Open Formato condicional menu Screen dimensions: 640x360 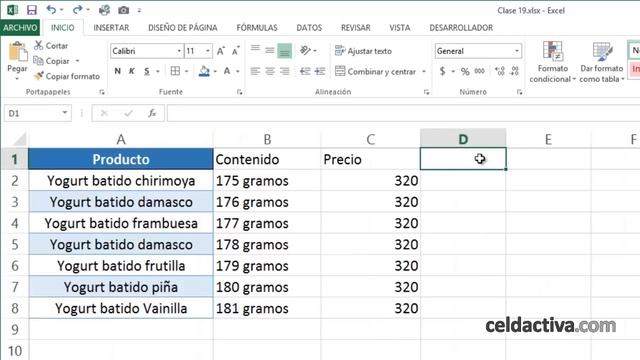click(x=552, y=62)
